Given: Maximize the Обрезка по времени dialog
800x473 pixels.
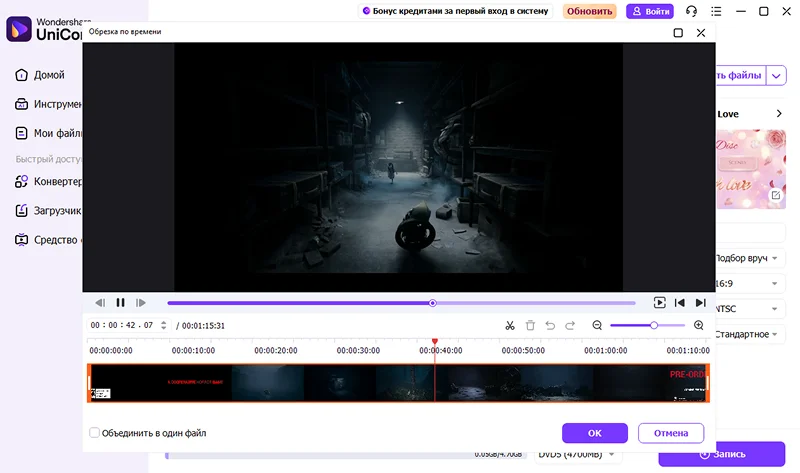Looking at the screenshot, I should click(x=678, y=33).
